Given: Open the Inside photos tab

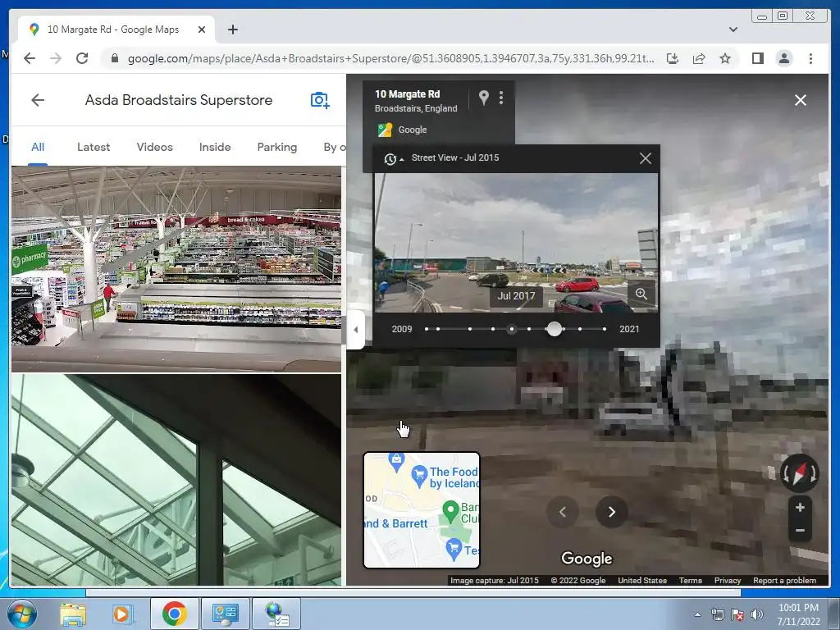Looking at the screenshot, I should (215, 148).
